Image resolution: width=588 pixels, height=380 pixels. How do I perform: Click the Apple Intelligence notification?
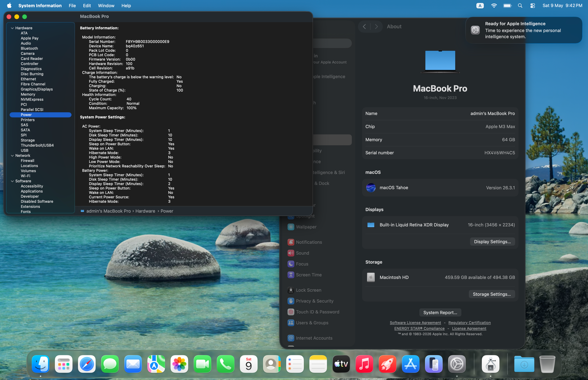tap(524, 30)
